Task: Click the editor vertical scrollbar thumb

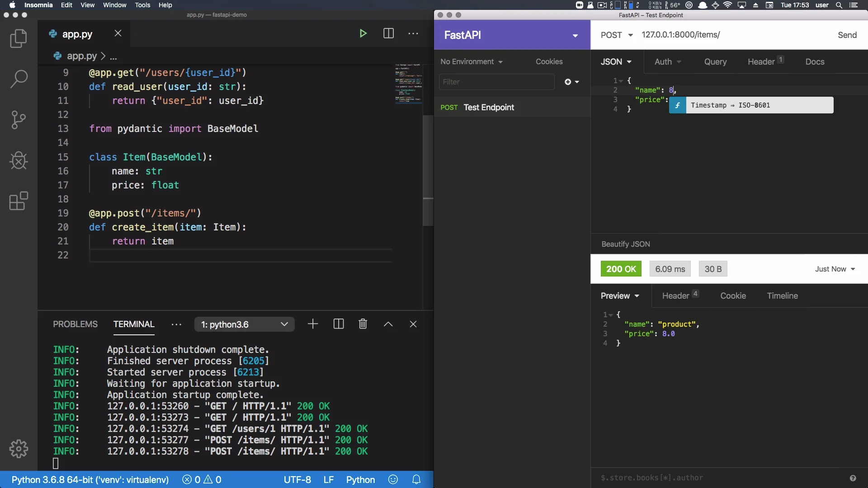Action: (x=428, y=169)
